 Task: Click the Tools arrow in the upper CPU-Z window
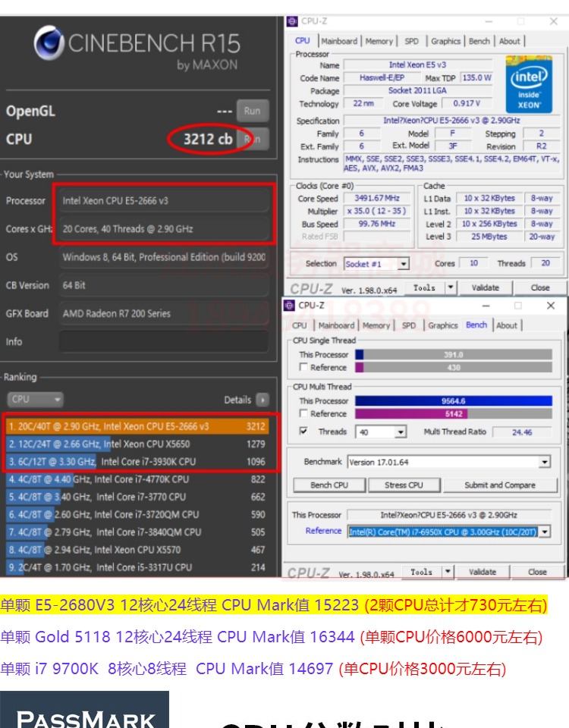(x=450, y=288)
